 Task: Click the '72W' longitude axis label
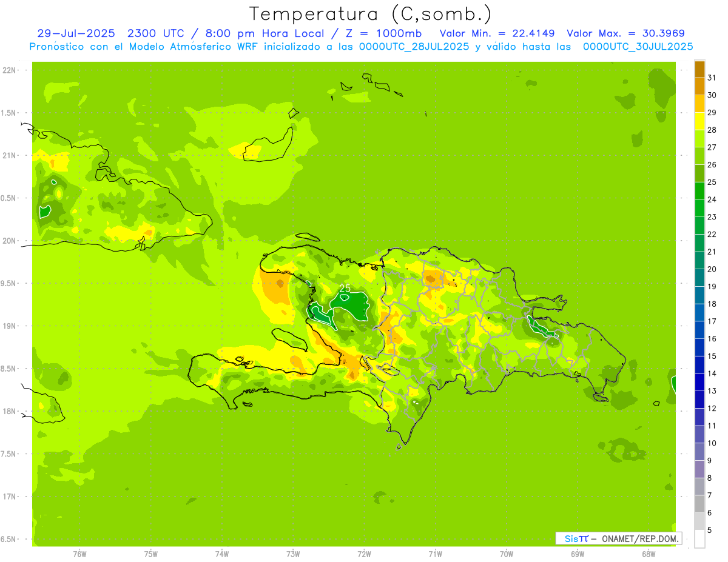365,554
